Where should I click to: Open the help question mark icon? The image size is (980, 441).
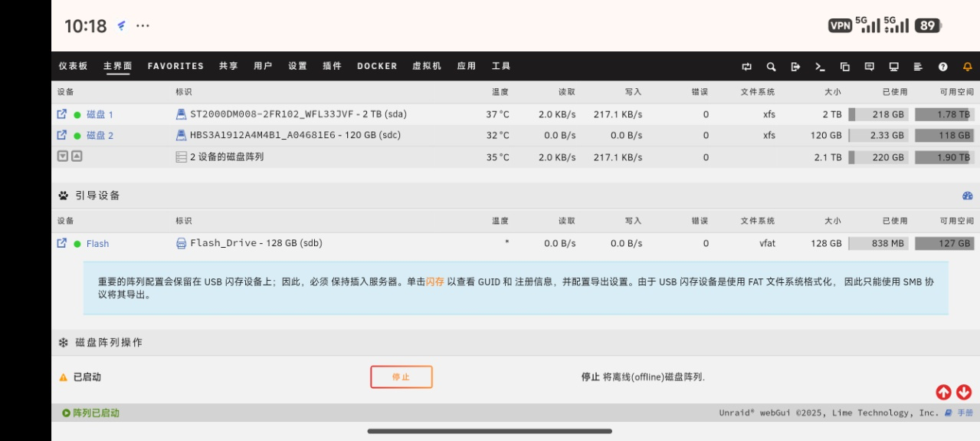tap(942, 67)
